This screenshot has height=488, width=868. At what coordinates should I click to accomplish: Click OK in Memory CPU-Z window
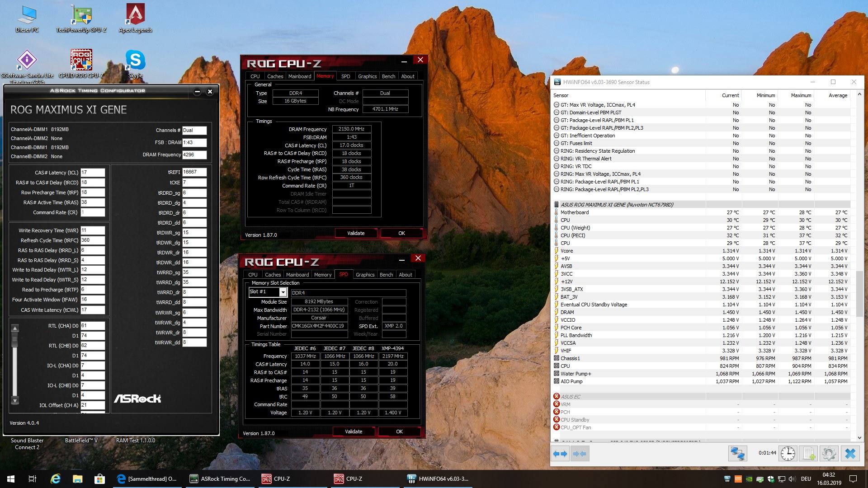(x=401, y=233)
